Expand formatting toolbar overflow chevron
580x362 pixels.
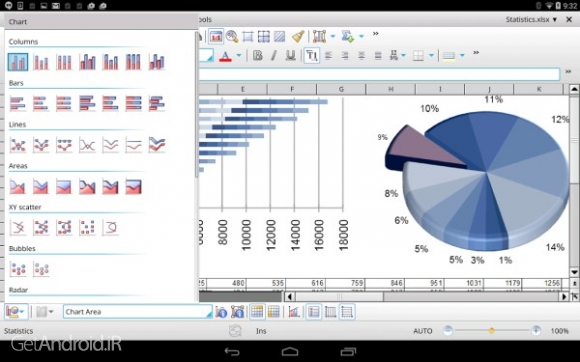click(476, 53)
